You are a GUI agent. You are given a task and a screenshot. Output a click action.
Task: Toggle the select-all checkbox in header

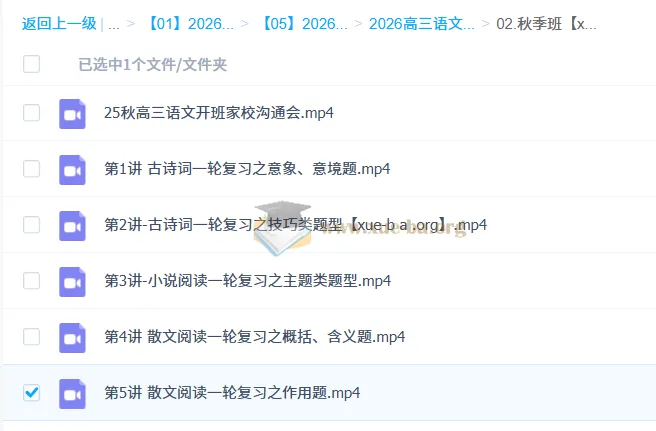(32, 65)
